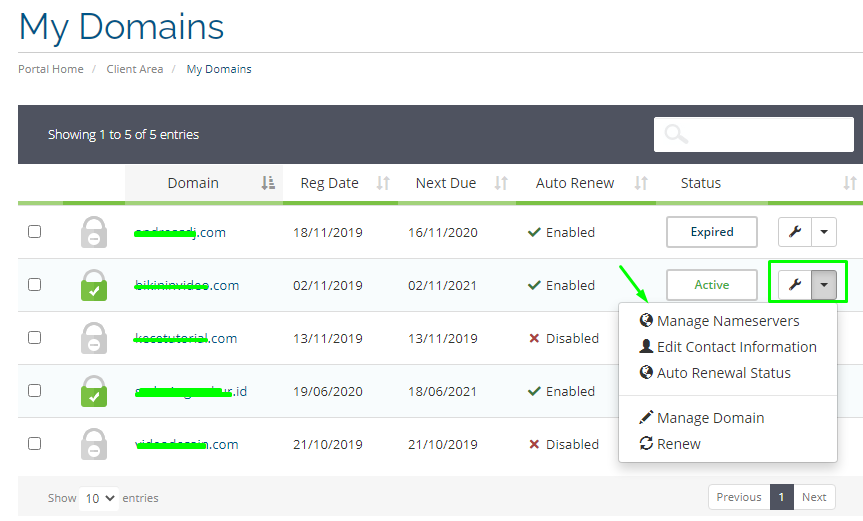Viewport: 863px width, 521px height.
Task: Click the Reg Date column header
Action: [x=329, y=183]
